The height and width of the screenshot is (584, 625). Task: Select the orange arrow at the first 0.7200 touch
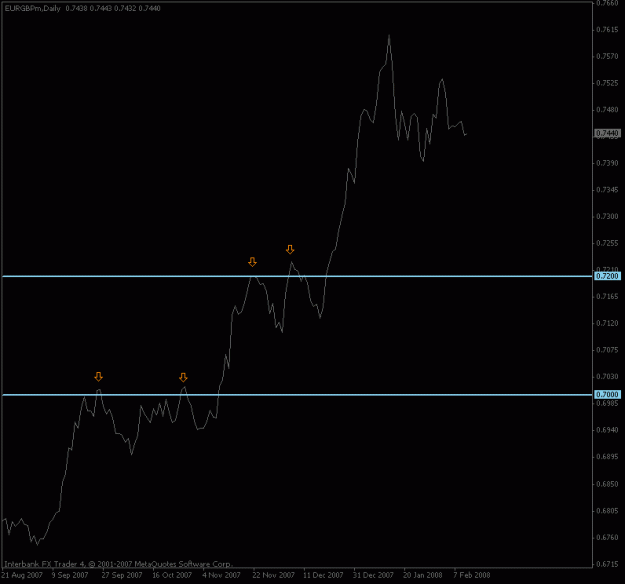pos(252,262)
